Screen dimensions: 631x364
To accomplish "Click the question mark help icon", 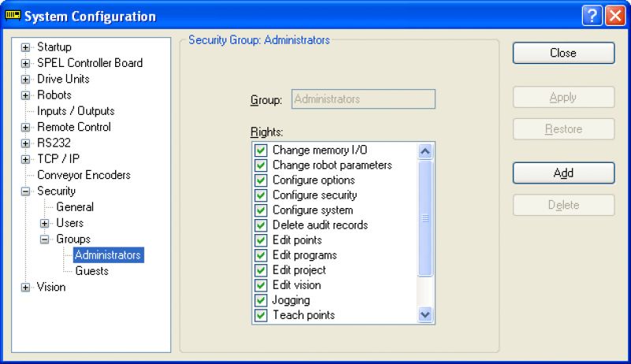I will tap(592, 16).
